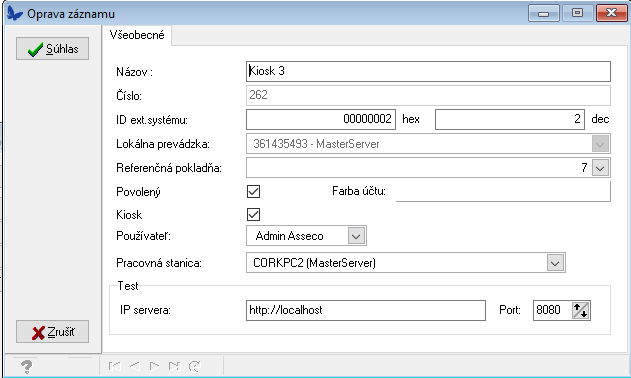This screenshot has height=378, width=631.
Task: Go to previous record arrow icon
Action: tap(134, 366)
